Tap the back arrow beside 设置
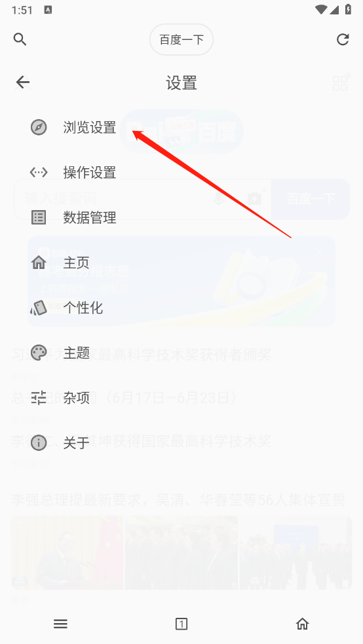 23,82
